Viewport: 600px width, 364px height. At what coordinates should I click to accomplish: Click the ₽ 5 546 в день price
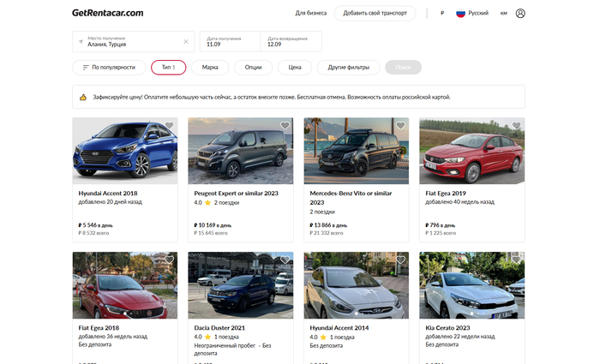click(x=96, y=225)
